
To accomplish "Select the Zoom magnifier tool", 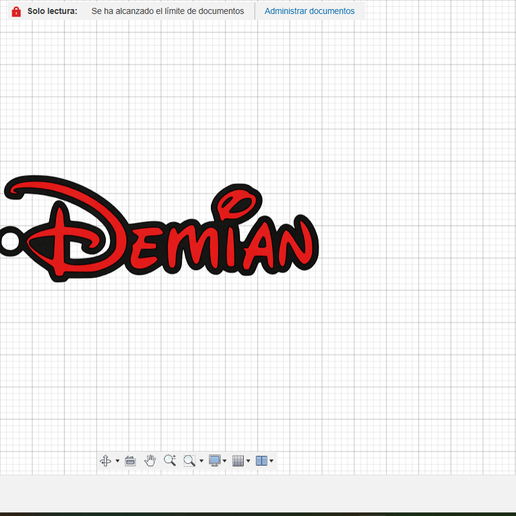I will point(170,460).
